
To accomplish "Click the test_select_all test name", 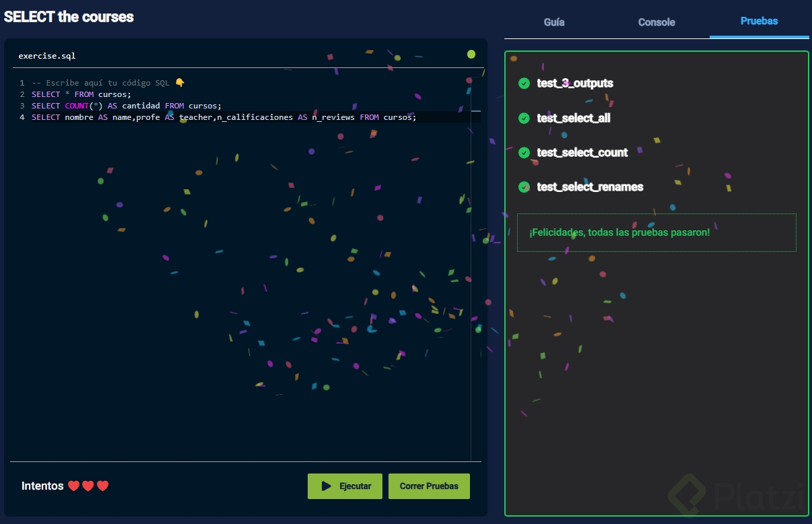I will tap(574, 119).
